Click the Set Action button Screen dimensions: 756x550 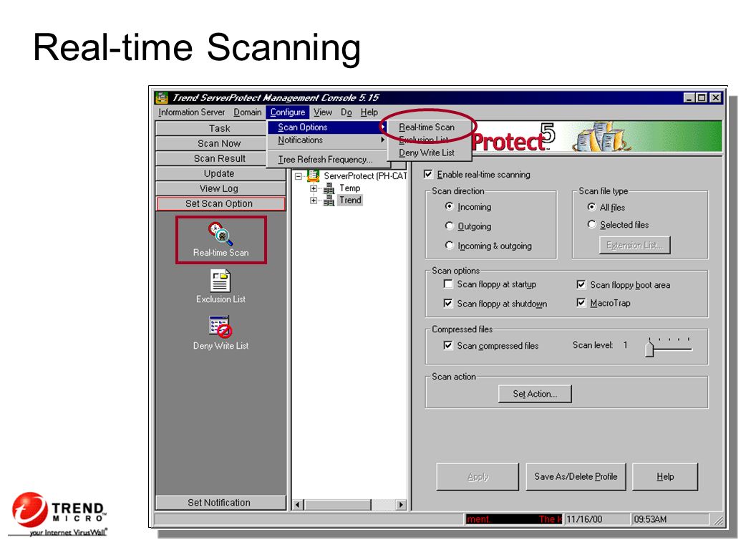[535, 394]
